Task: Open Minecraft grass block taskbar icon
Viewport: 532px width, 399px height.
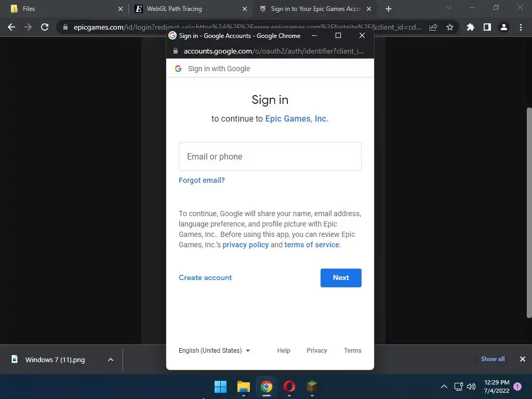Action: 312,387
